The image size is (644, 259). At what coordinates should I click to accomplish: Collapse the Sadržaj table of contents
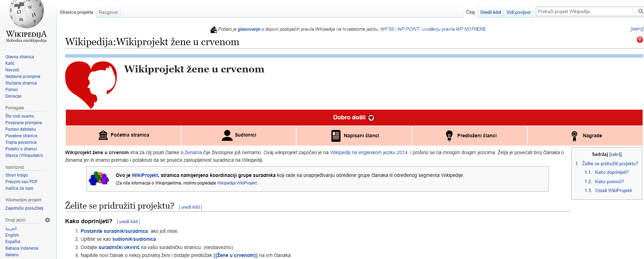615,154
